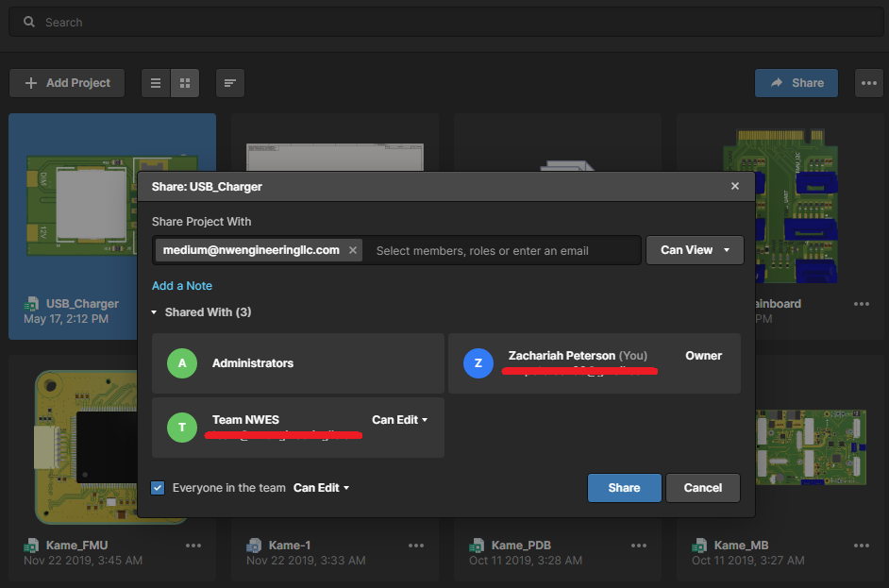Select the USB_Charger project thumbnail
Viewport: 889px width, 588px height.
point(80,206)
